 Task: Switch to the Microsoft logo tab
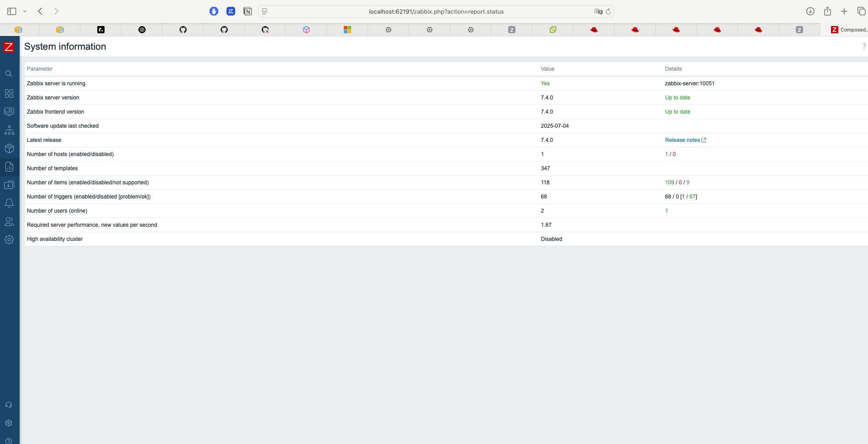pos(347,30)
